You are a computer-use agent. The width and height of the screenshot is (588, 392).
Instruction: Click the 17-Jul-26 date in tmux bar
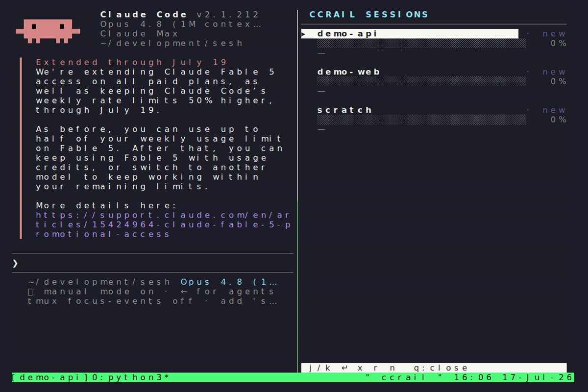click(538, 378)
